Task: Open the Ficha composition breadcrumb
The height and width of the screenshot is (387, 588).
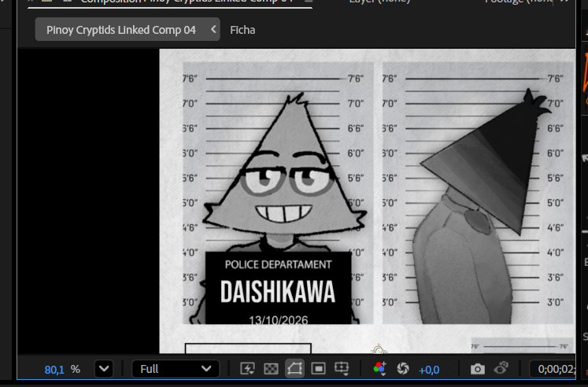Action: (242, 30)
